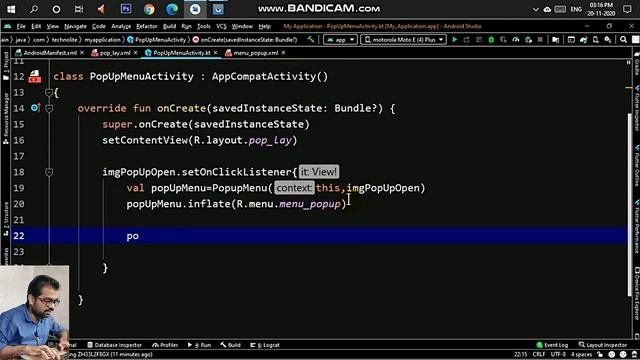This screenshot has width=640, height=360.
Task: Click the Stop square icon
Action: click(540, 40)
